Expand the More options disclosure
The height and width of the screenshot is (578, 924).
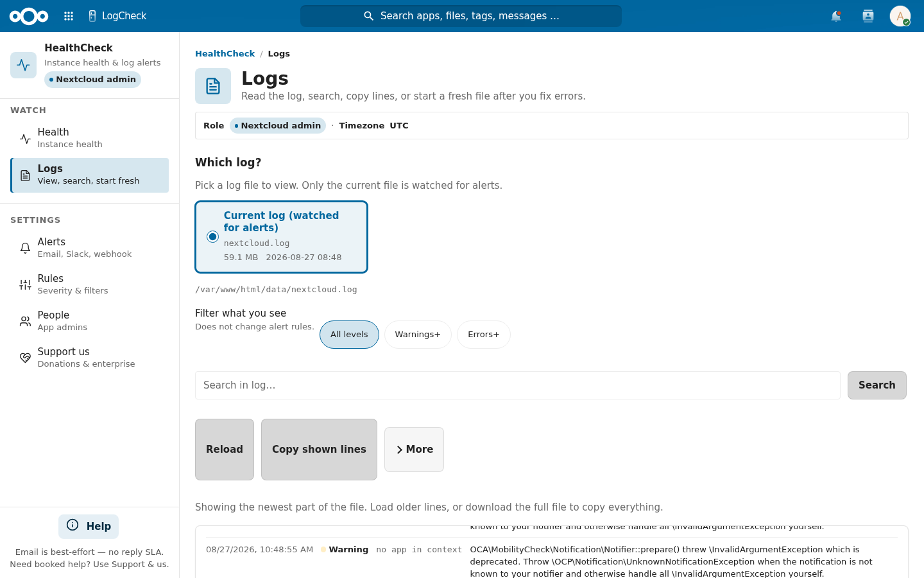[x=414, y=450]
